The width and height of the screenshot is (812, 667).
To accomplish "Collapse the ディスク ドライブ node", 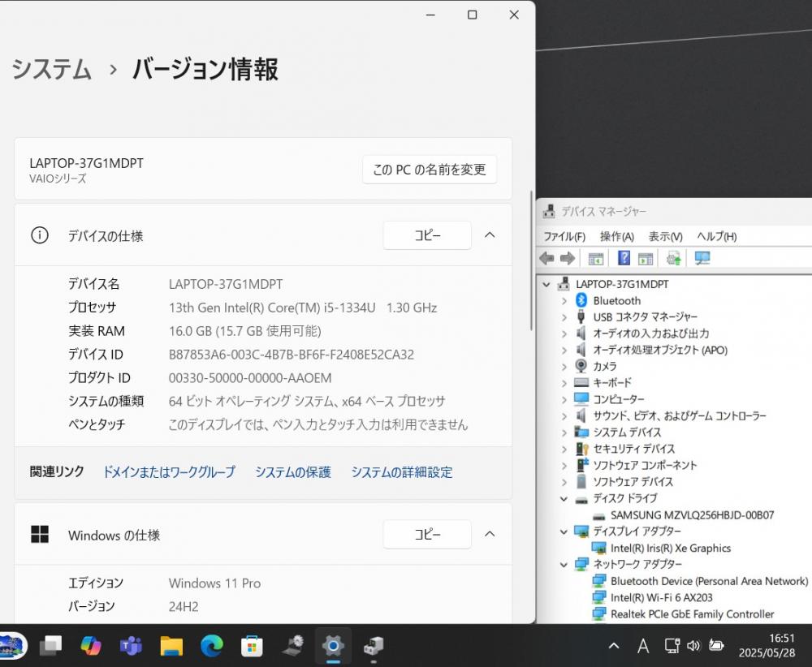I will 564,499.
